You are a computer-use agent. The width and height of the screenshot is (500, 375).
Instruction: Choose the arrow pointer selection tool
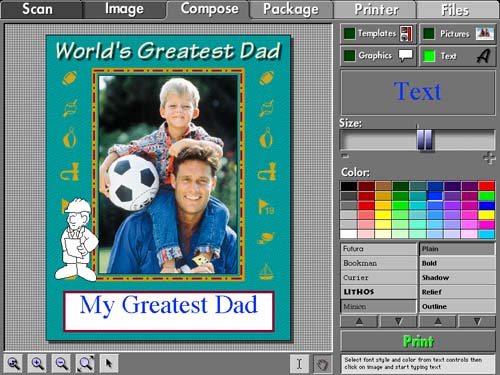pyautogui.click(x=109, y=363)
